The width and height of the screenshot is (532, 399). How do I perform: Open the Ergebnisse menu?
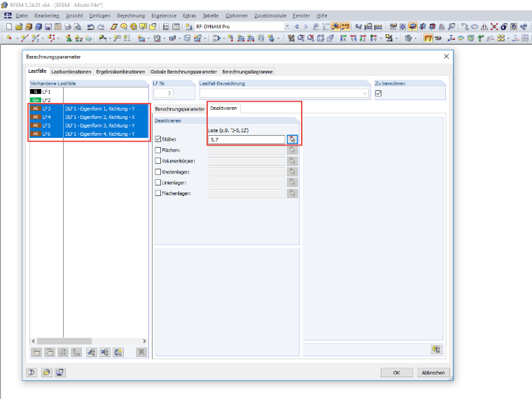click(x=164, y=15)
